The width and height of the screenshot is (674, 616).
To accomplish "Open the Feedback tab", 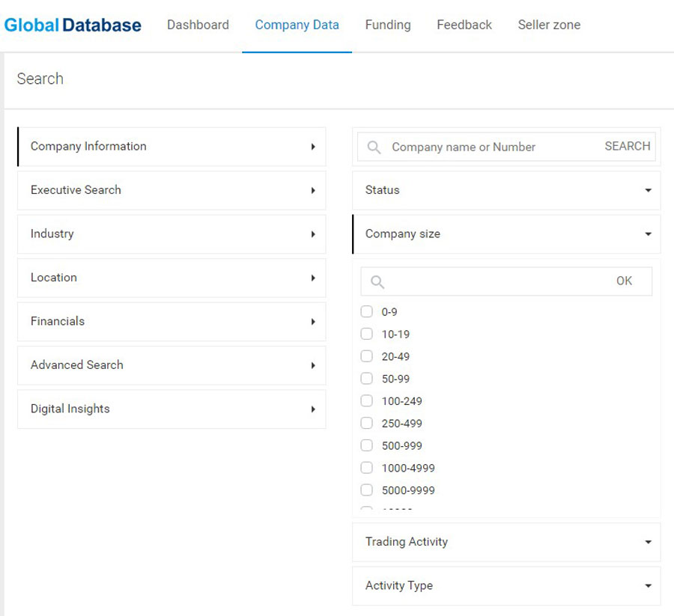I will [x=464, y=25].
